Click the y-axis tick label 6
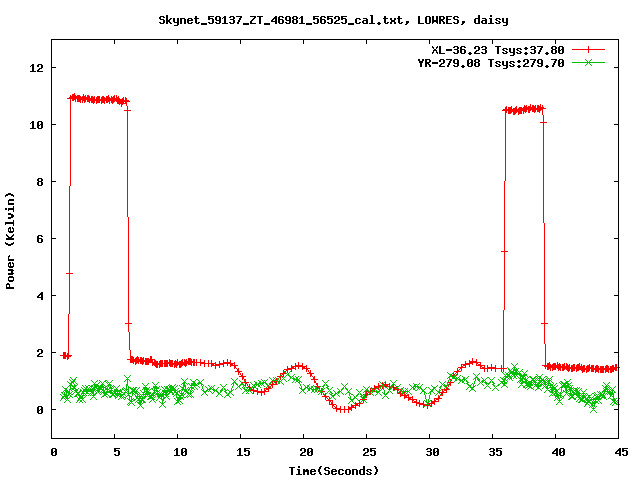 (40, 239)
